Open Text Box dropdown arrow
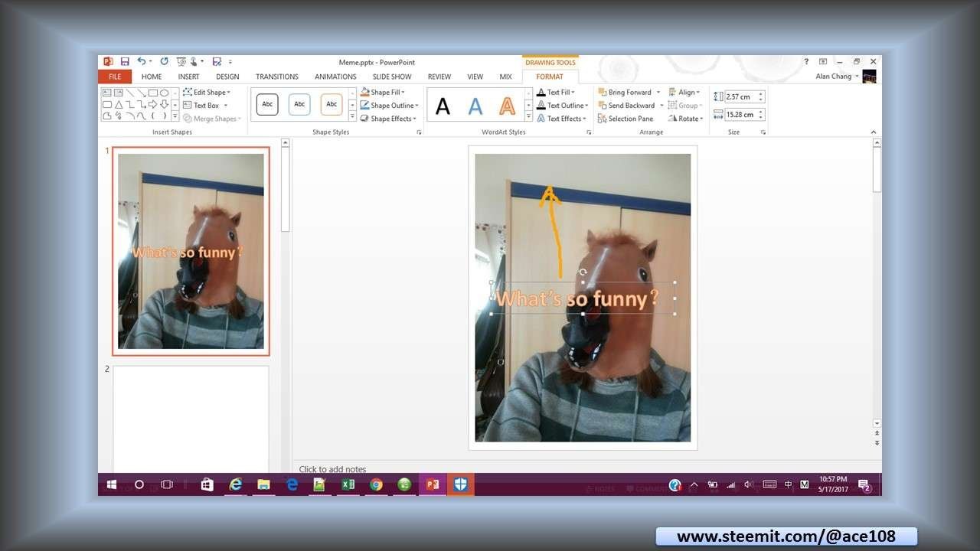The width and height of the screenshot is (980, 551). coord(224,106)
